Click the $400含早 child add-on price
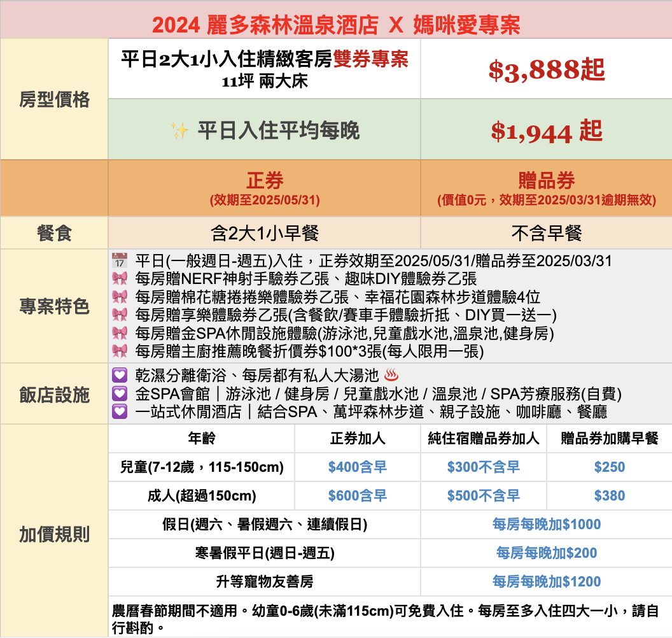Image resolution: width=672 pixels, height=638 pixels. click(357, 467)
